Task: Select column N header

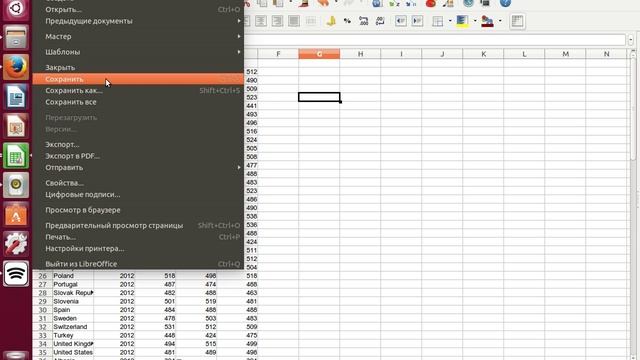Action: 607,54
